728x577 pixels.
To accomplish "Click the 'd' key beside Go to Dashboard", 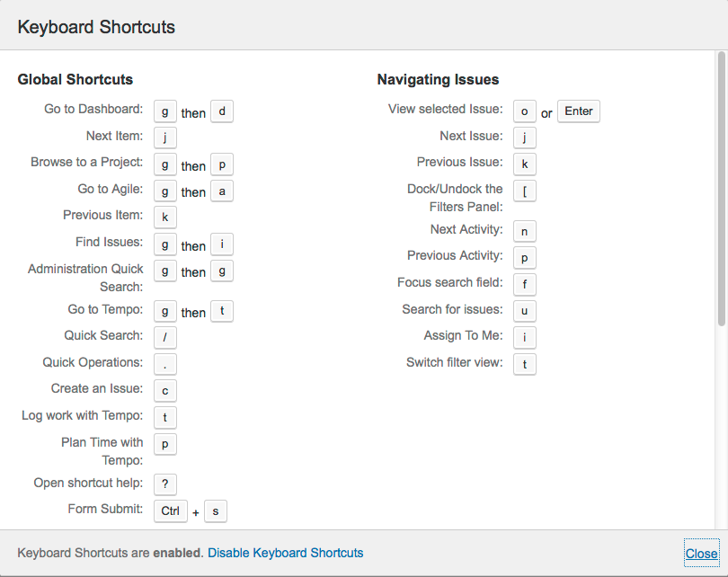I will [x=222, y=111].
